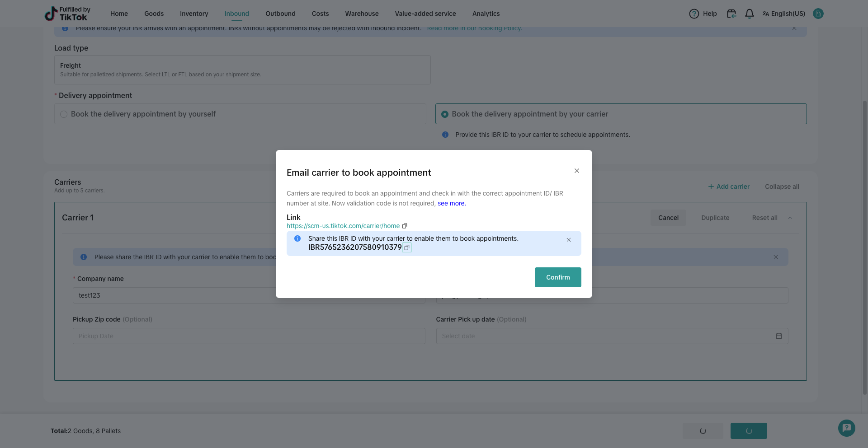This screenshot has width=868, height=448.
Task: Select Book the delivery appointment by your carrier
Action: tap(445, 114)
